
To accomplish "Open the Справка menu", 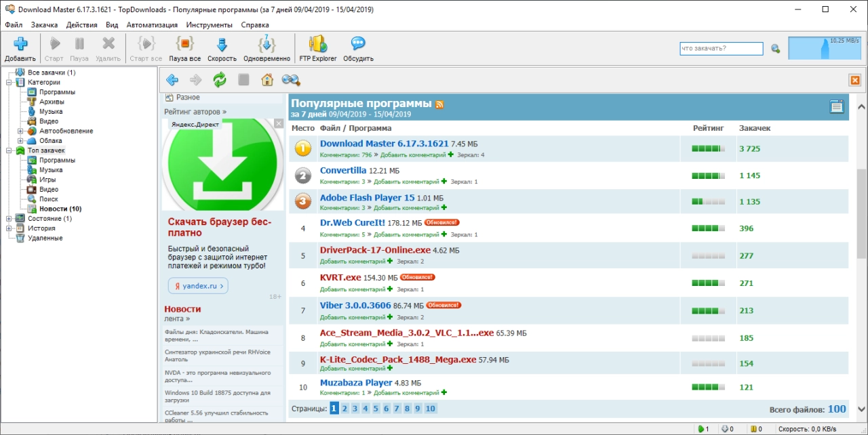I will pyautogui.click(x=255, y=24).
